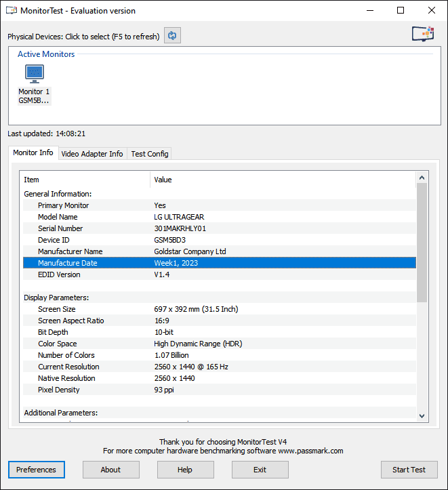Click the scroll down arrow in info list
This screenshot has height=490, width=448.
pos(422,416)
